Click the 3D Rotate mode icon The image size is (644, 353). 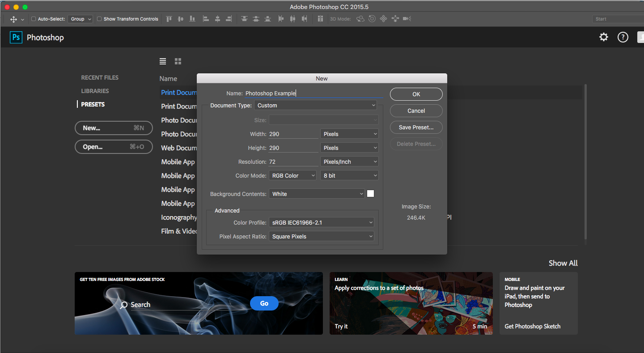point(360,19)
